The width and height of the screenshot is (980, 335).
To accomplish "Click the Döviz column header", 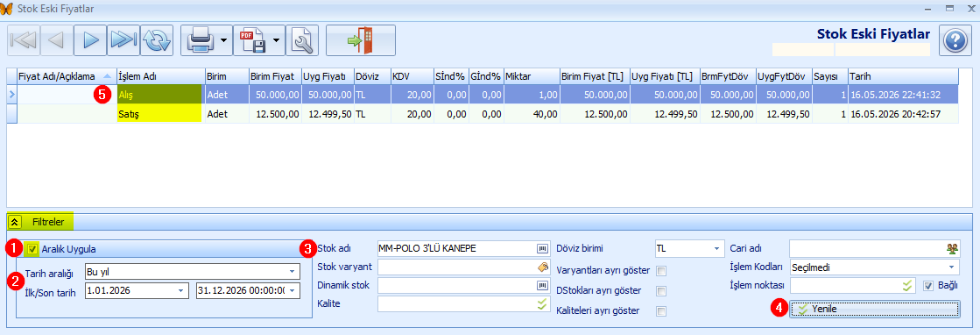I will pos(372,75).
